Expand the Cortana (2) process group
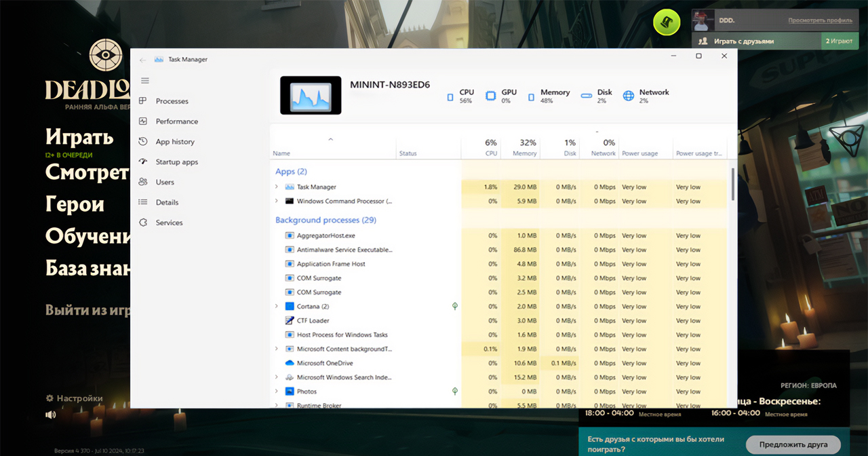Screen dimensions: 868x456 pos(277,307)
